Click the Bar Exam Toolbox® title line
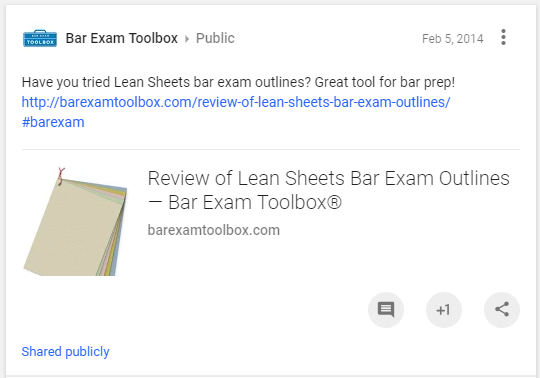This screenshot has width=540, height=378. 245,202
